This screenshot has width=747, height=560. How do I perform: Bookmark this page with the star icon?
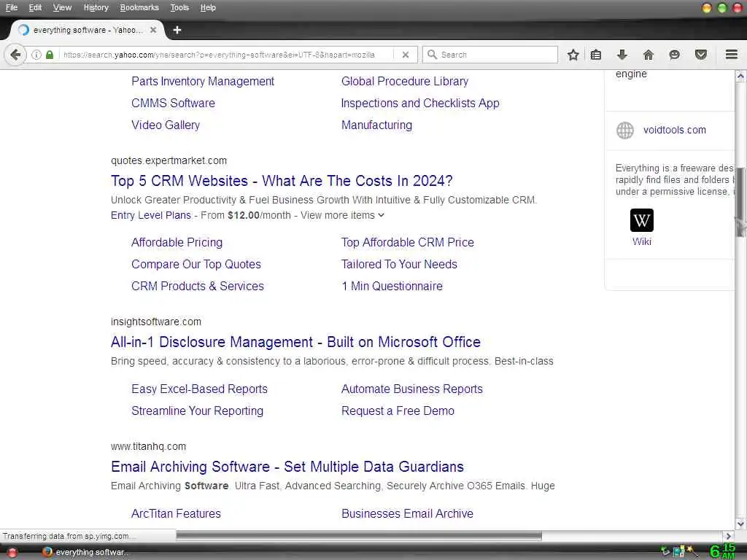pyautogui.click(x=573, y=55)
